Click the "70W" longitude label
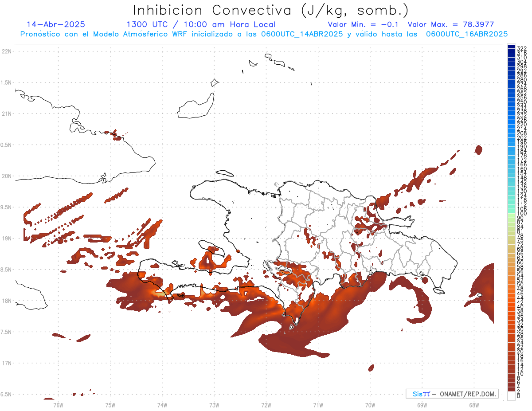Image resolution: width=532 pixels, height=411 pixels. pyautogui.click(x=370, y=405)
